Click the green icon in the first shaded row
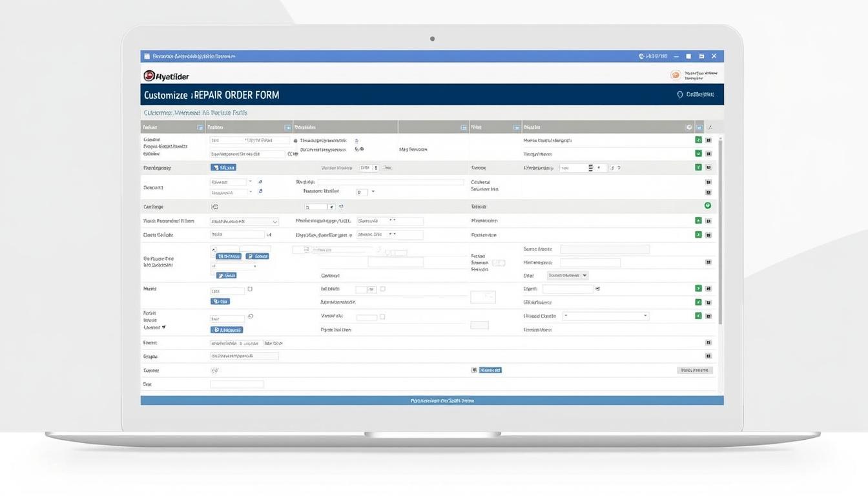Image resolution: width=868 pixels, height=496 pixels. coord(698,167)
